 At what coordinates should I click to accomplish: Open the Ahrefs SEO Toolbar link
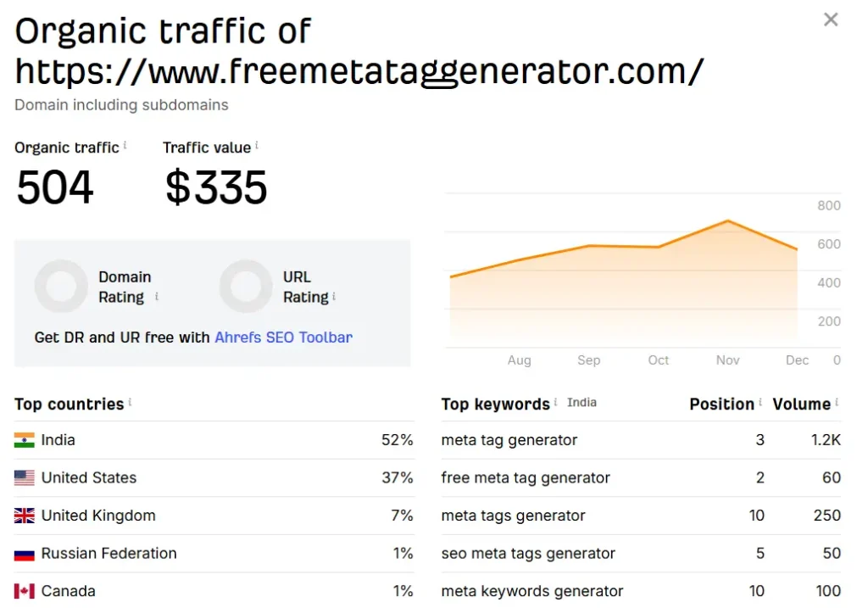tap(283, 337)
